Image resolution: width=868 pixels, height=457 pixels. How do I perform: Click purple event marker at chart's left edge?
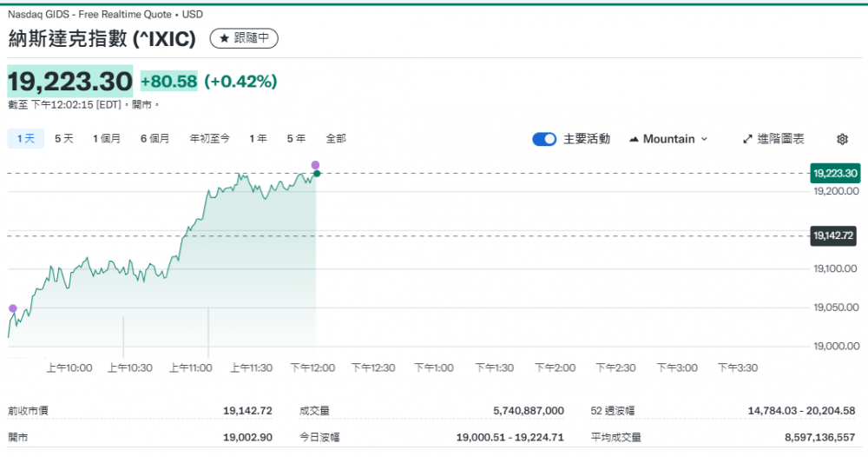pyautogui.click(x=12, y=308)
